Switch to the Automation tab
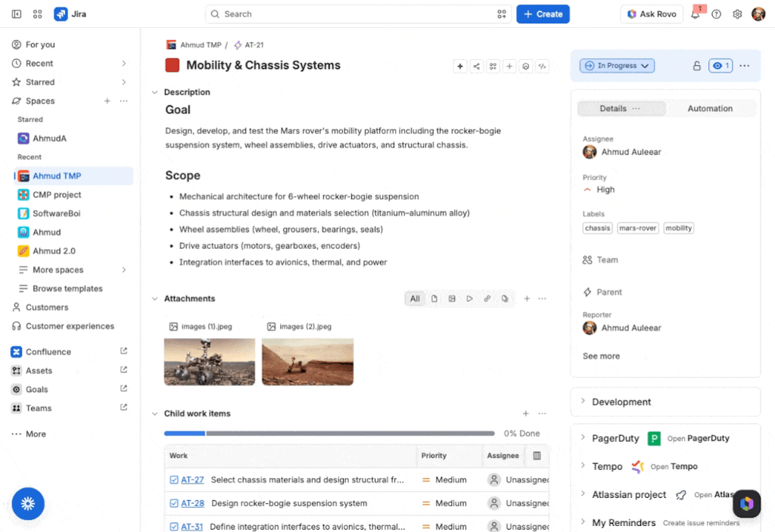Screen dimensions: 775x532 pyautogui.click(x=710, y=108)
